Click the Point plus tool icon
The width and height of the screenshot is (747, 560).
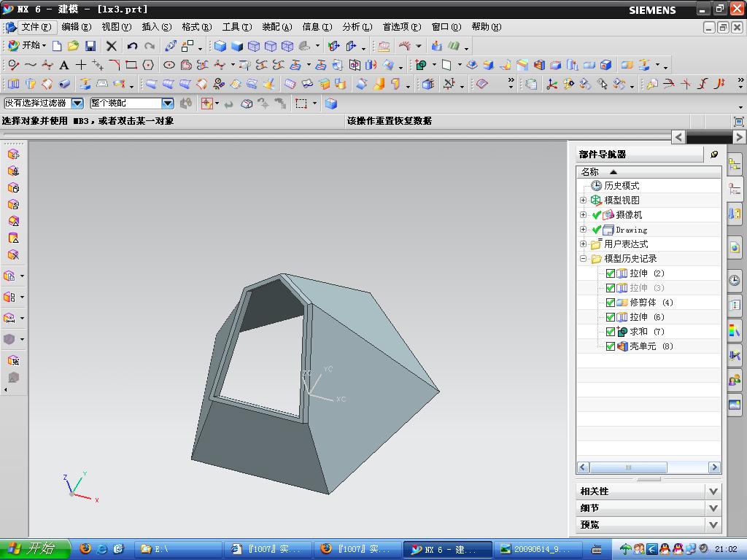coord(81,65)
